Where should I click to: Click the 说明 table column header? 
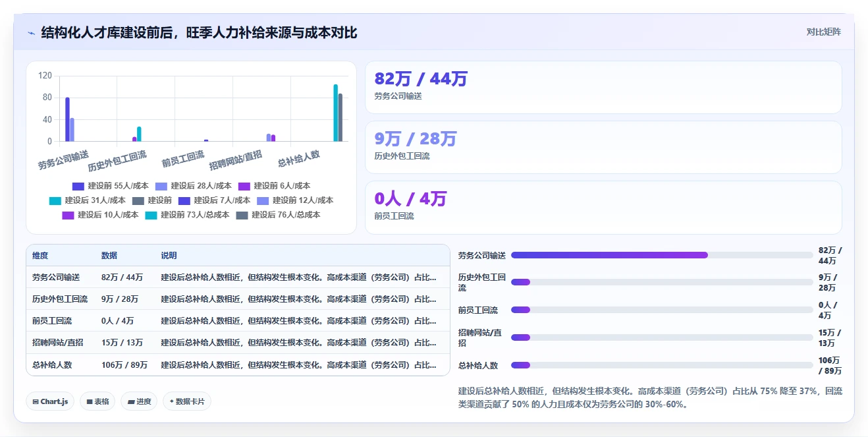[x=169, y=256]
